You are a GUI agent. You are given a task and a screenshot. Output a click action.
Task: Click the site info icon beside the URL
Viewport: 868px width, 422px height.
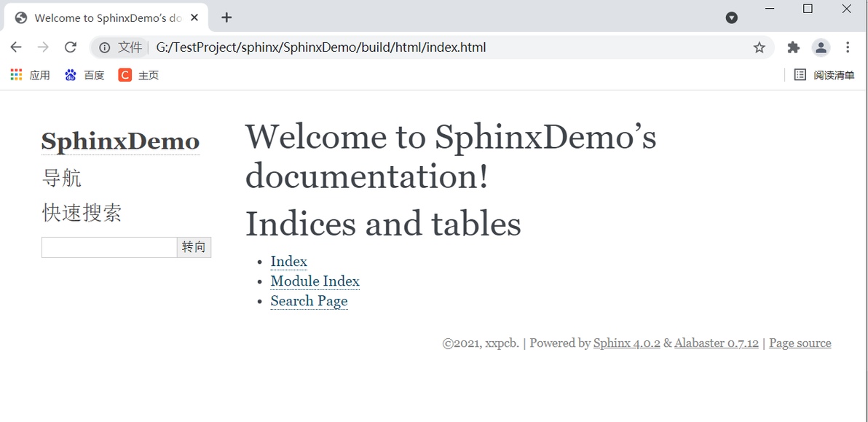(x=105, y=47)
